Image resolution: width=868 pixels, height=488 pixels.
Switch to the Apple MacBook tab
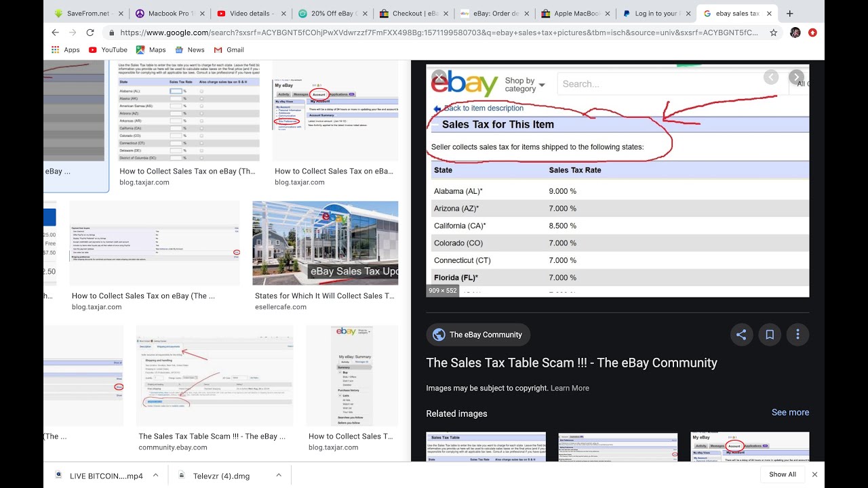point(576,14)
